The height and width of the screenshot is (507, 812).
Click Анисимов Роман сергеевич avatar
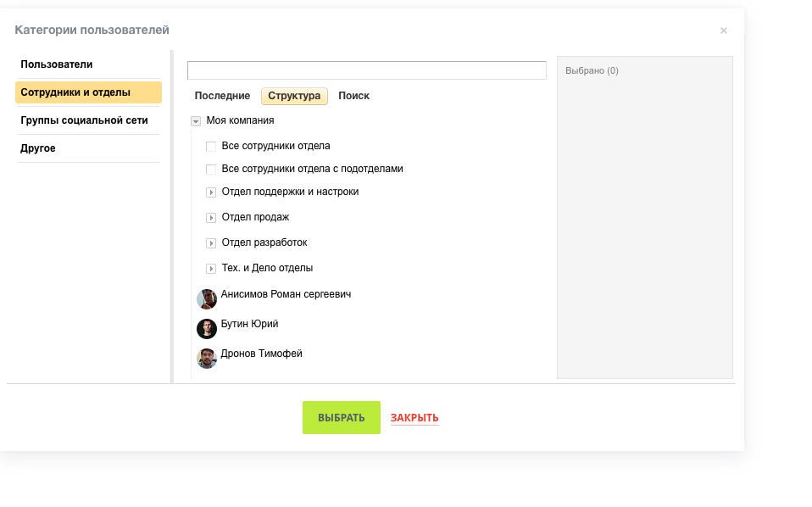207,299
